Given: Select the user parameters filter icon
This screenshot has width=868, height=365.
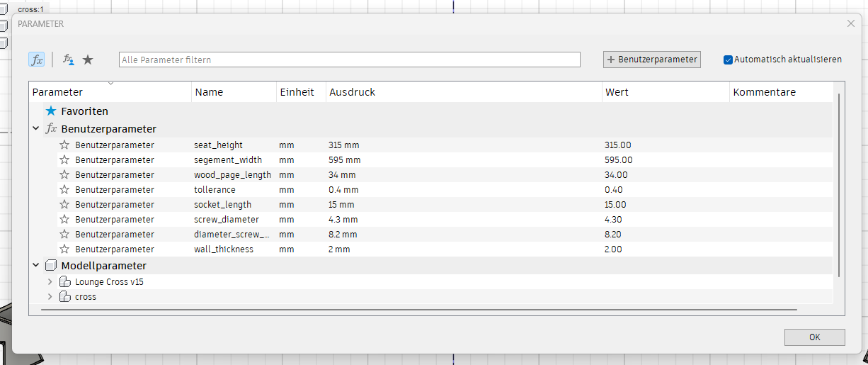Looking at the screenshot, I should (x=69, y=60).
